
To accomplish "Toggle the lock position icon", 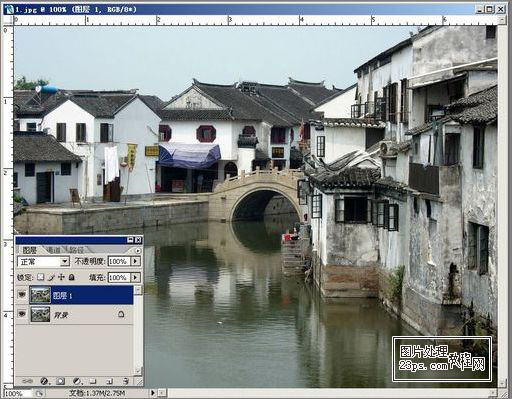I will pyautogui.click(x=61, y=277).
